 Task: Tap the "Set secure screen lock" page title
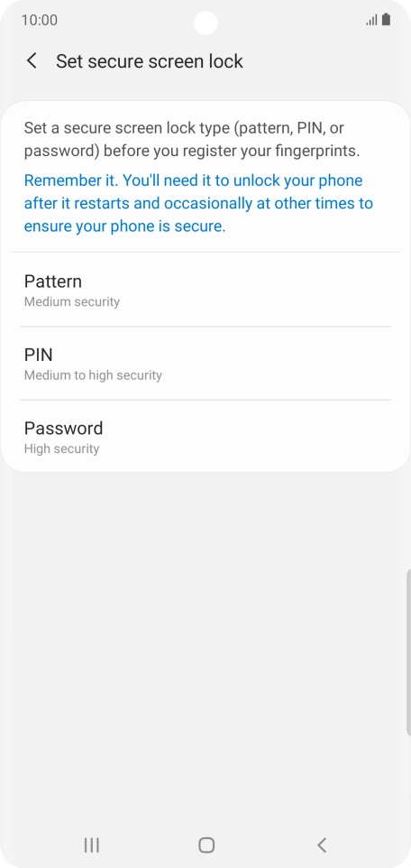click(150, 60)
